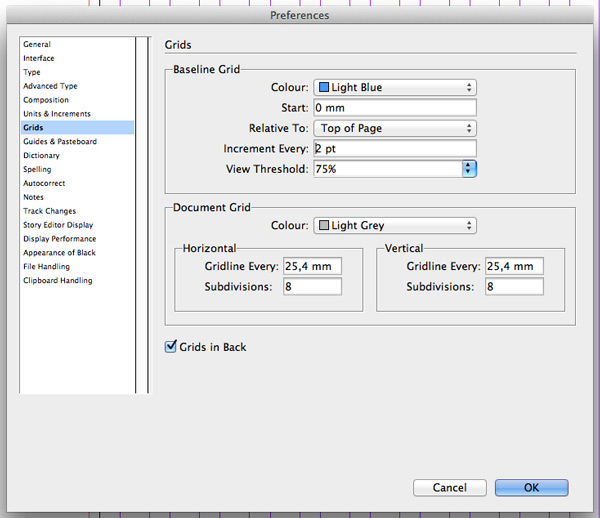Image resolution: width=600 pixels, height=518 pixels.
Task: Open the Baseline Grid Colour dropdown
Action: coord(395,87)
